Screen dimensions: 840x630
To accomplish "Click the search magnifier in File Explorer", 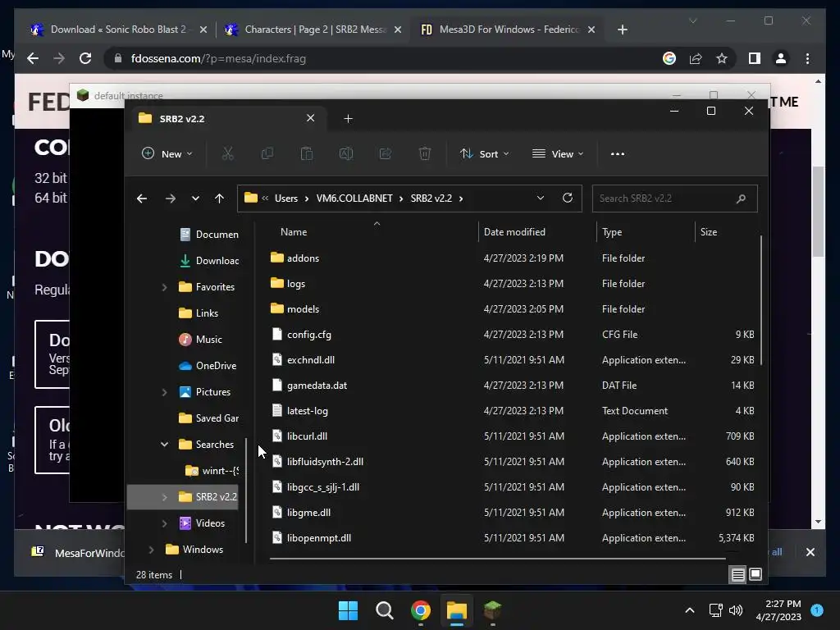I will 742,199.
